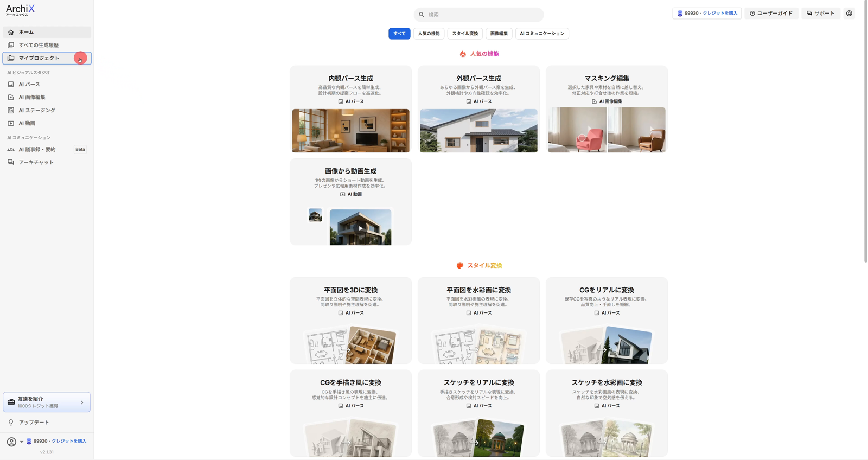Open the スケッチを水彩画に変換 card
The width and height of the screenshot is (868, 460).
pyautogui.click(x=607, y=413)
